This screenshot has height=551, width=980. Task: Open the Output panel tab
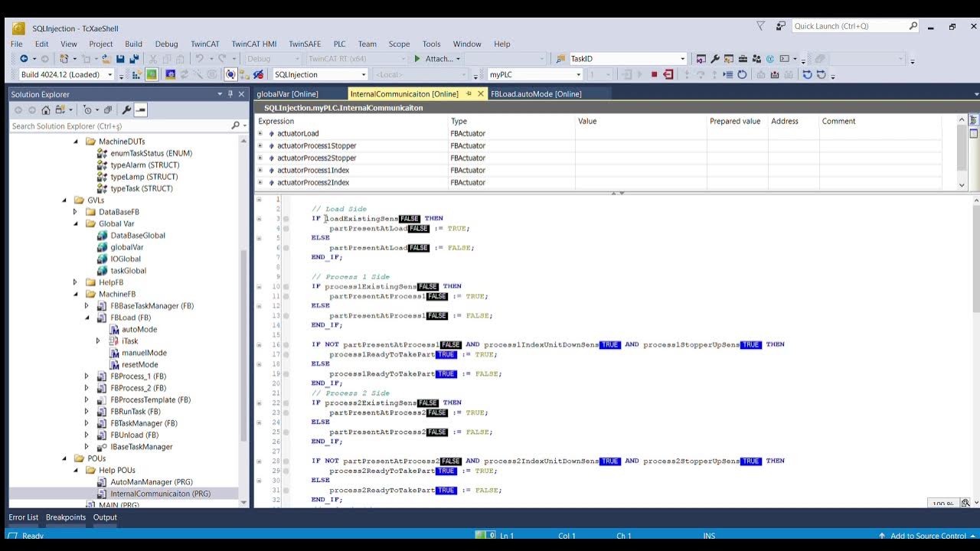[105, 517]
